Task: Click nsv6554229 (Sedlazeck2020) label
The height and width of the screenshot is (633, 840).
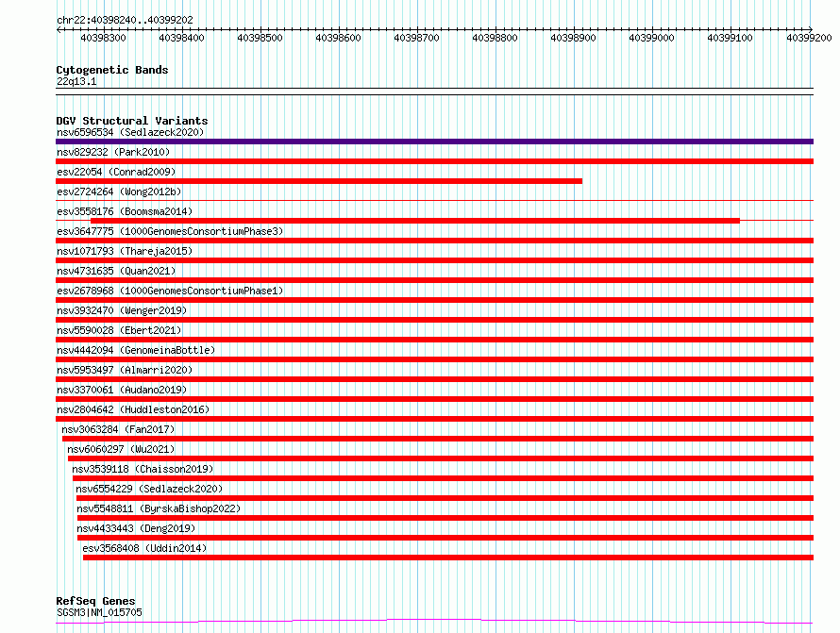Action: pos(149,489)
